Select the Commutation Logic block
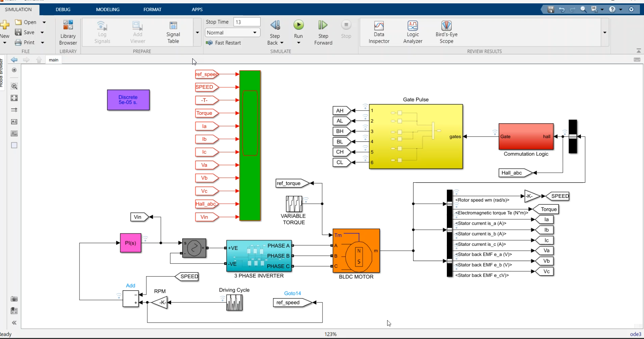The width and height of the screenshot is (644, 339). 526,137
